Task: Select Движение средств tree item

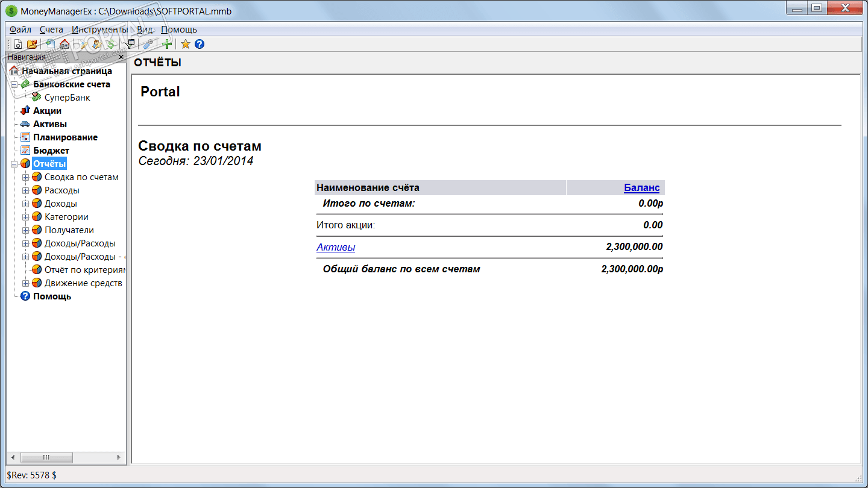Action: pyautogui.click(x=83, y=283)
